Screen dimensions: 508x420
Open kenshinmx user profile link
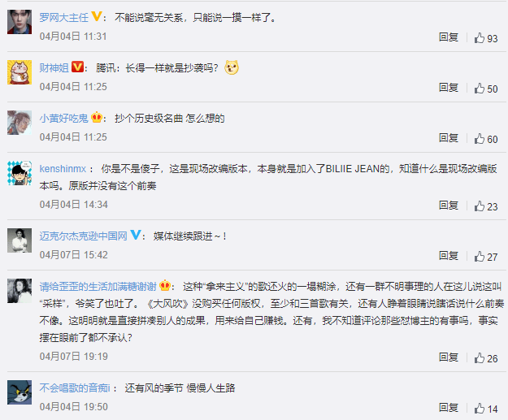tap(63, 169)
